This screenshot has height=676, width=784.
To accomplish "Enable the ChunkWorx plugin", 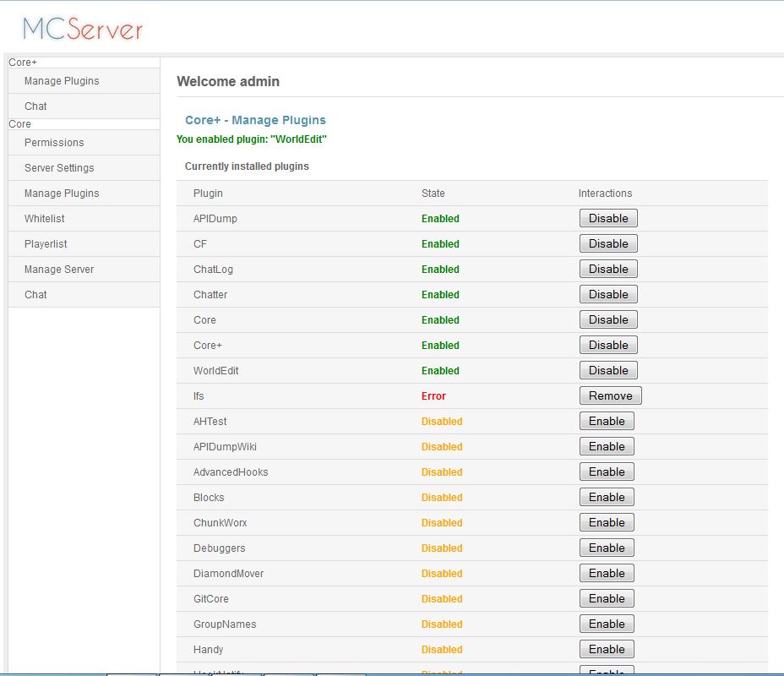I will click(607, 523).
